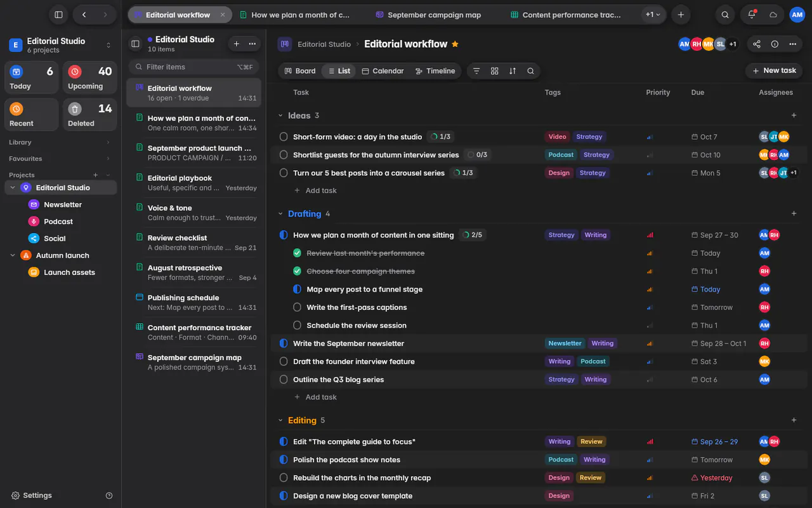Complete 'Write the first-pass captions'
The image size is (812, 508).
click(297, 307)
